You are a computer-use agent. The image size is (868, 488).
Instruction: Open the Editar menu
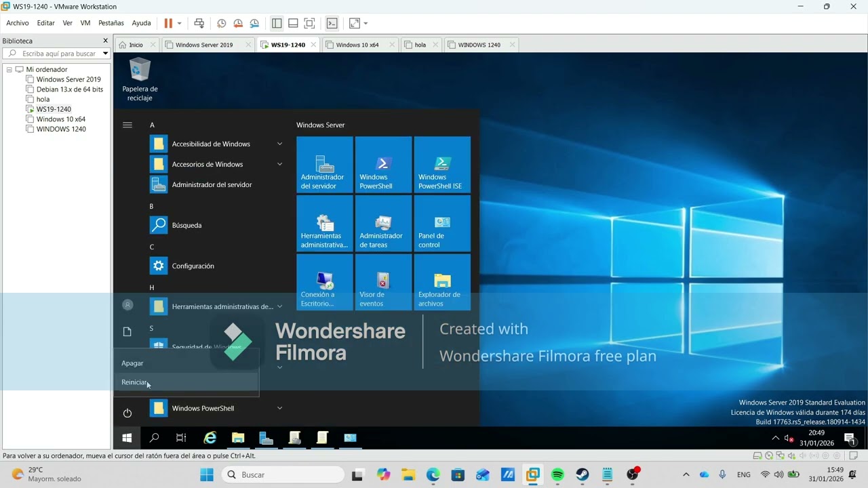pyautogui.click(x=46, y=23)
